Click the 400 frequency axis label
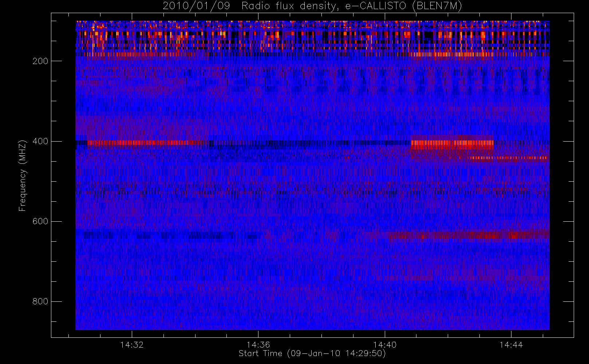The image size is (589, 364). tap(40, 141)
